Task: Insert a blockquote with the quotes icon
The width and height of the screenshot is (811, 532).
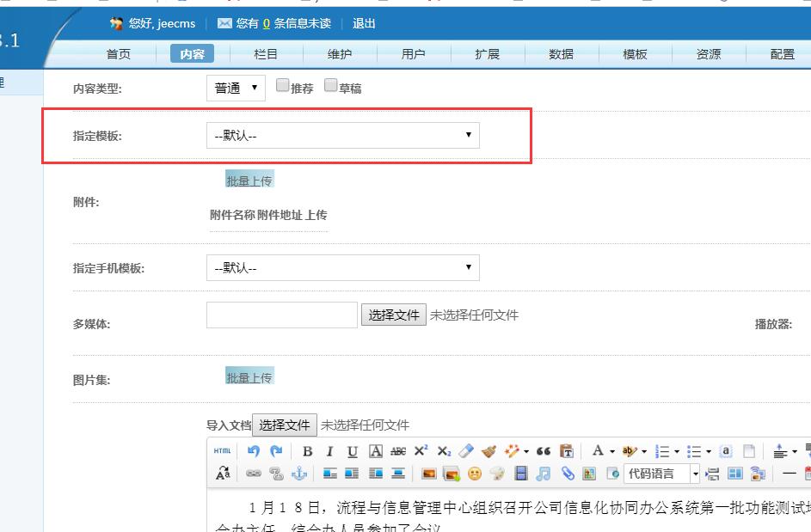Action: click(x=543, y=451)
